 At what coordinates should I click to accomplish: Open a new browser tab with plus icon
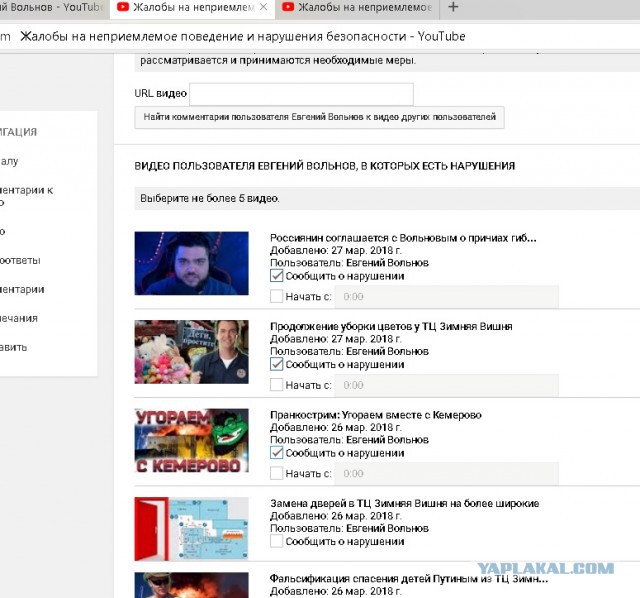click(x=453, y=7)
